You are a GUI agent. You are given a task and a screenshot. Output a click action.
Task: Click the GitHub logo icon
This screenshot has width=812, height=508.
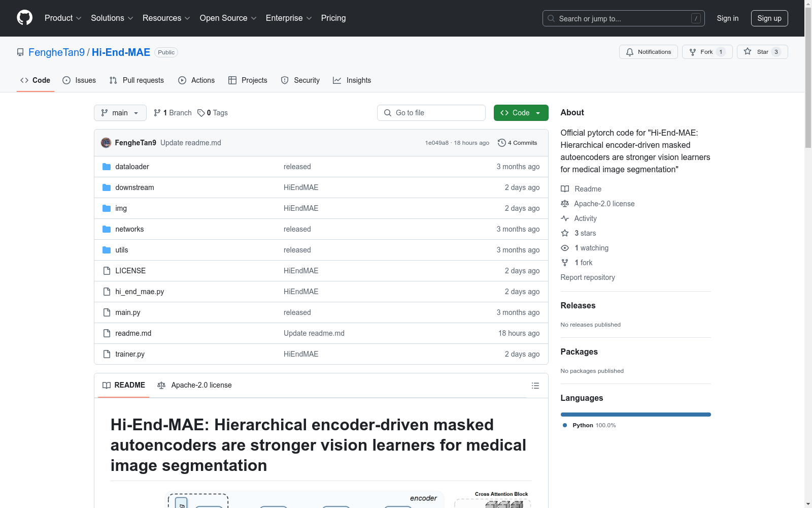pyautogui.click(x=24, y=18)
